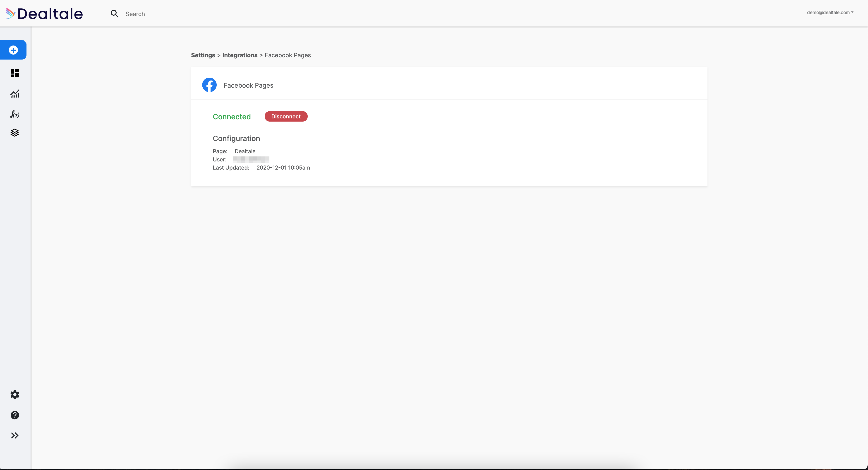Click the Connected status text
This screenshot has height=470, width=868.
coord(231,117)
